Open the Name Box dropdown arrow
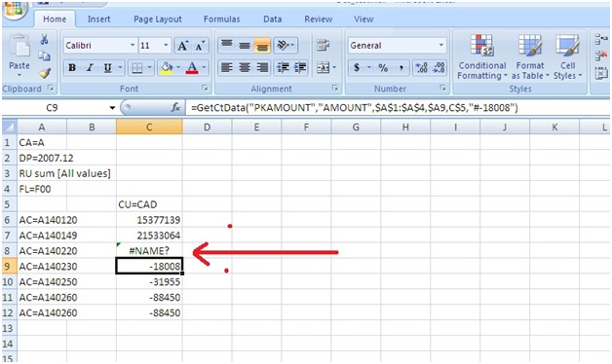This screenshot has height=364, width=612. coord(112,108)
